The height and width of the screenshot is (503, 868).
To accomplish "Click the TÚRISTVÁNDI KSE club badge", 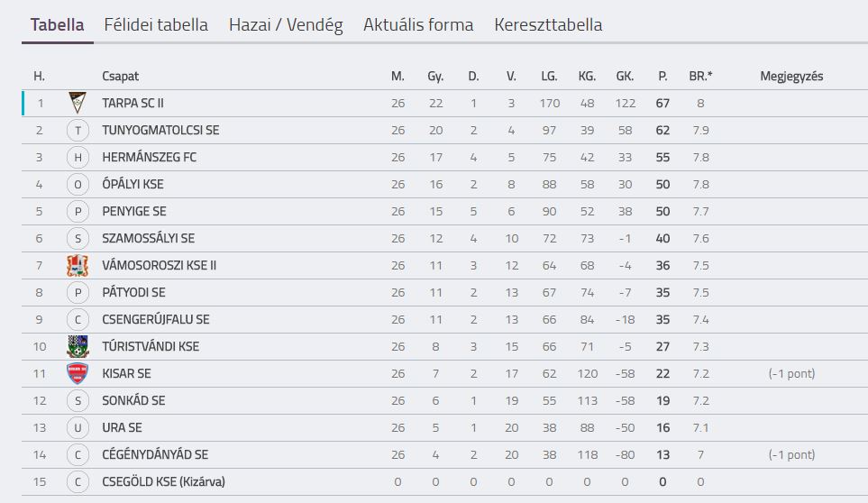I will 78,346.
